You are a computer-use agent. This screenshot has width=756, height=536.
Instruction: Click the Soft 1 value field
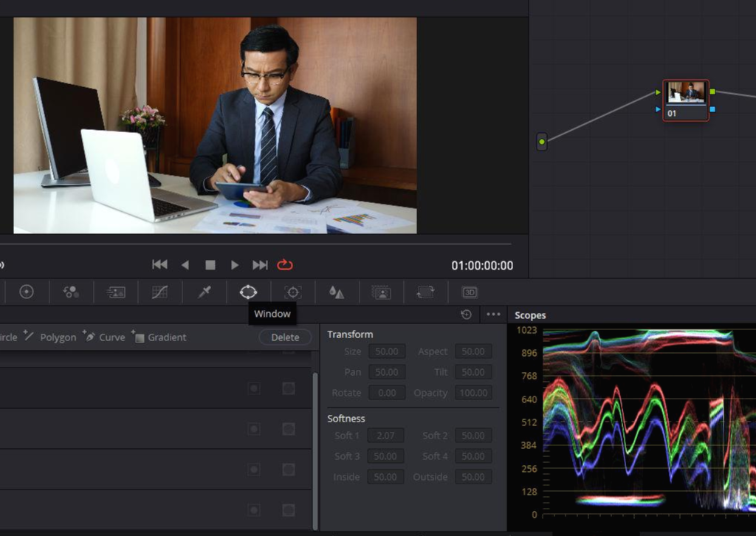(x=385, y=436)
